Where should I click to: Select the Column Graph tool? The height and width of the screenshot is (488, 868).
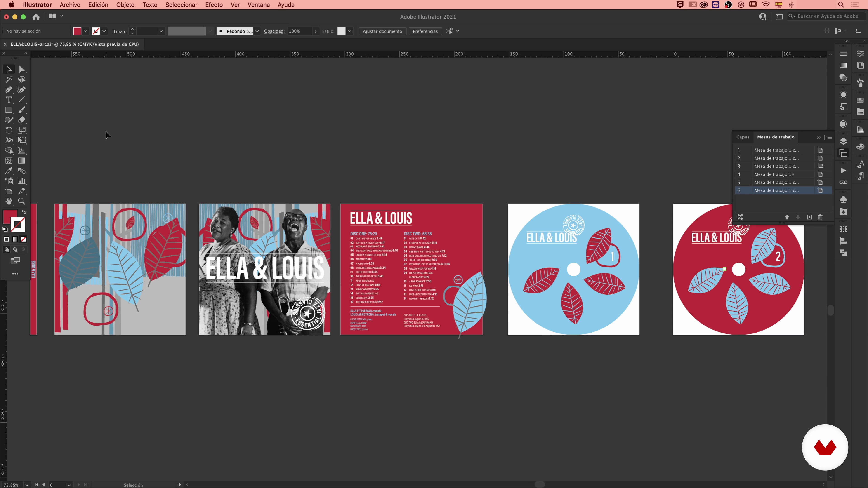tap(21, 181)
